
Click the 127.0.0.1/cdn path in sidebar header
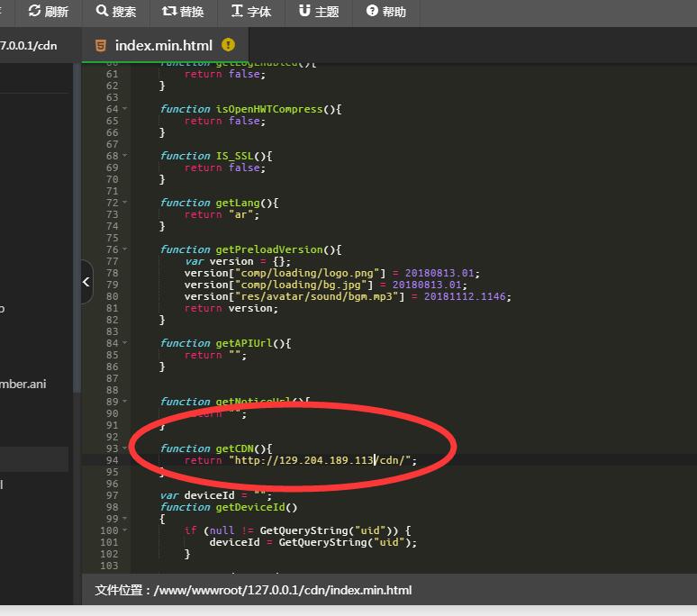[x=29, y=45]
